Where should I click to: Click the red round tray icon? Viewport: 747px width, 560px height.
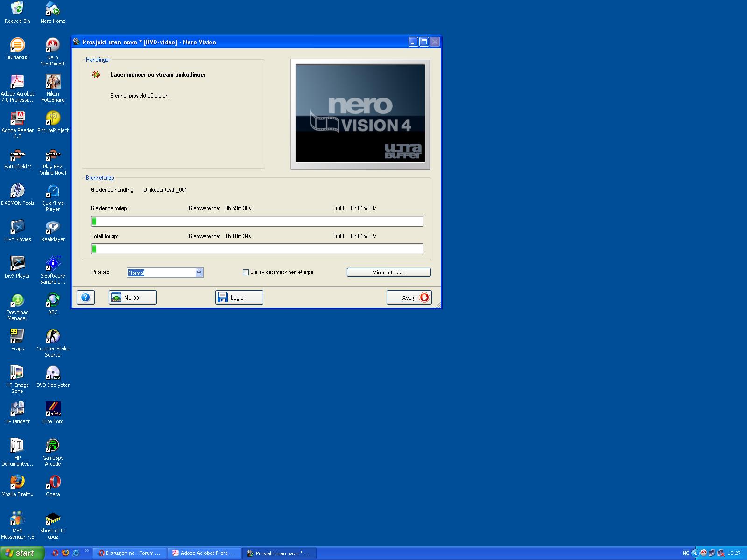[704, 553]
